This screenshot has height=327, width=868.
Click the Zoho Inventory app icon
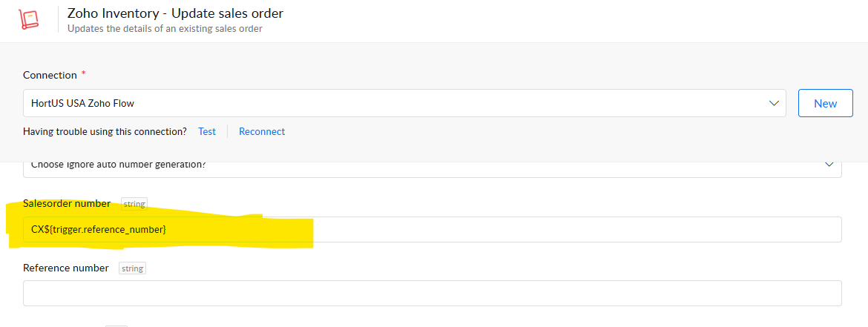pos(30,19)
